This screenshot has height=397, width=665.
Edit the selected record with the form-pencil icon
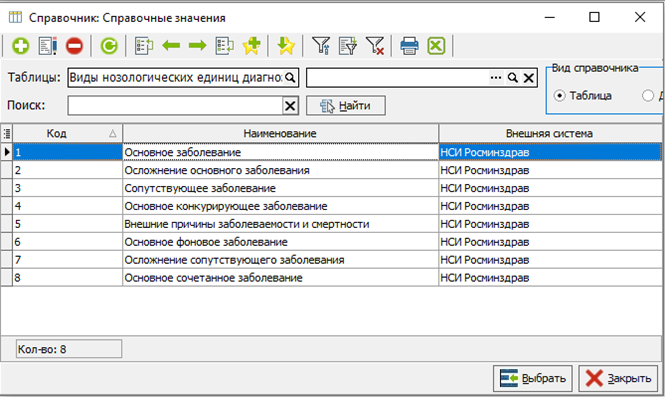tap(48, 46)
